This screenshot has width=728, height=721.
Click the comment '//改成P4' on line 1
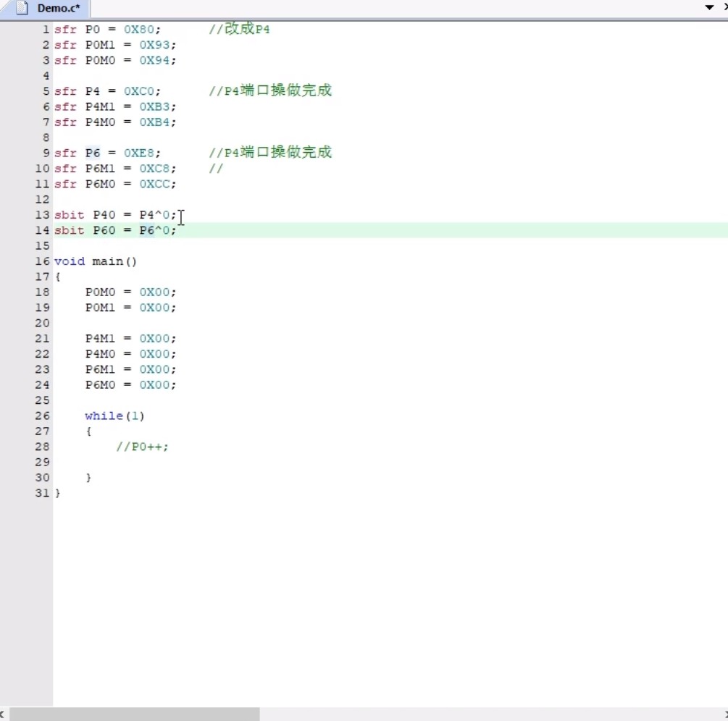click(x=239, y=29)
